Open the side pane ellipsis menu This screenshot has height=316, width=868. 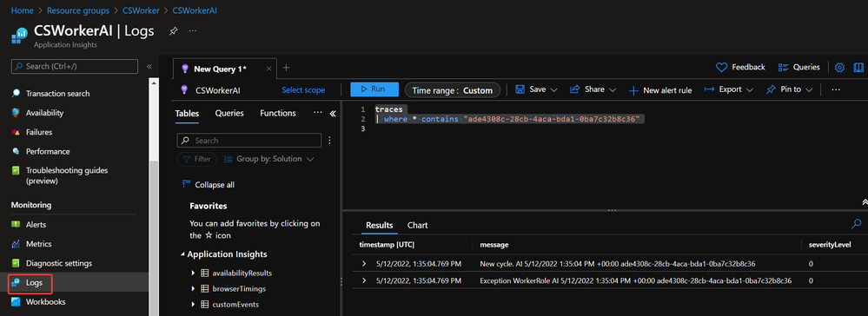[x=318, y=112]
